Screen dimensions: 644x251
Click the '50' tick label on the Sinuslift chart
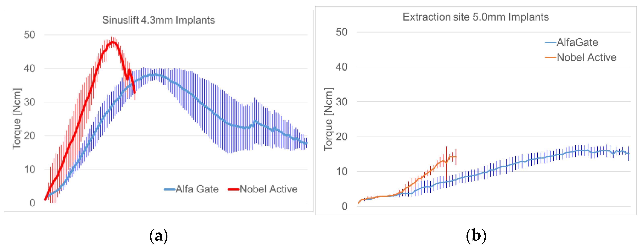click(x=30, y=35)
